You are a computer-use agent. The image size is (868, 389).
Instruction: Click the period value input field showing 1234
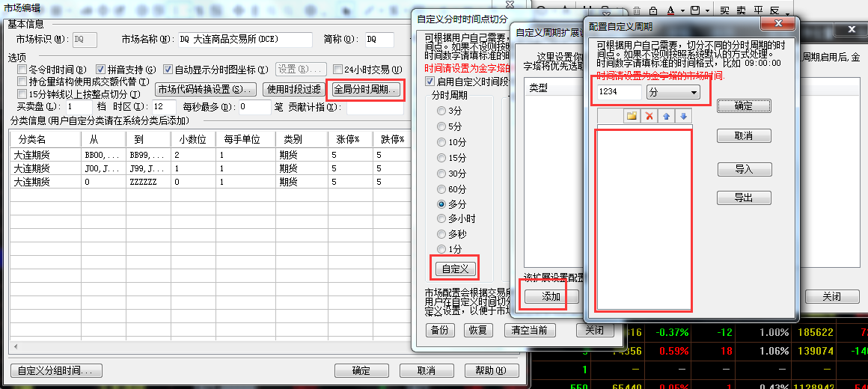click(620, 93)
